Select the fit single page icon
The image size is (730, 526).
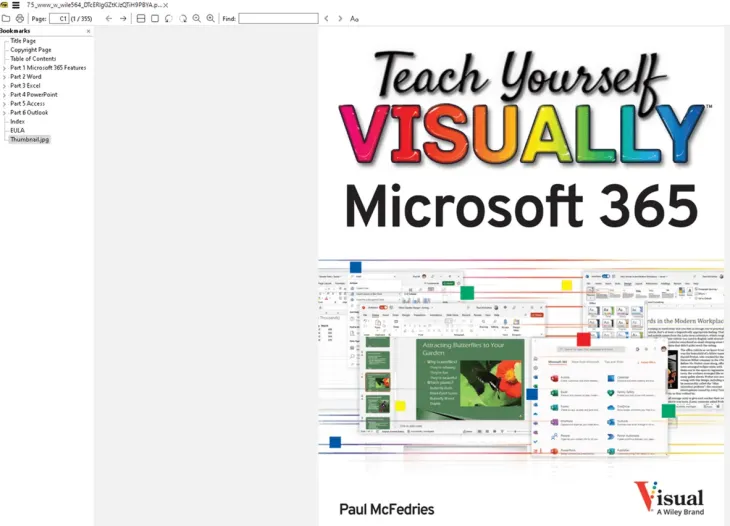[154, 18]
